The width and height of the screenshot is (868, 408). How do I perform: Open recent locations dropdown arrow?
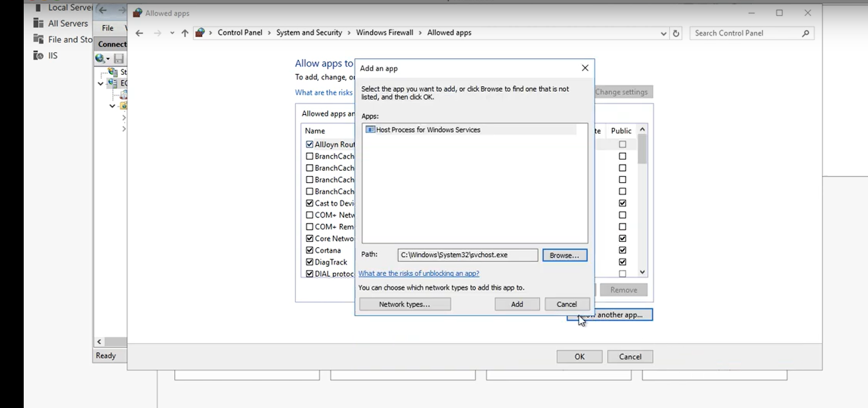[172, 33]
